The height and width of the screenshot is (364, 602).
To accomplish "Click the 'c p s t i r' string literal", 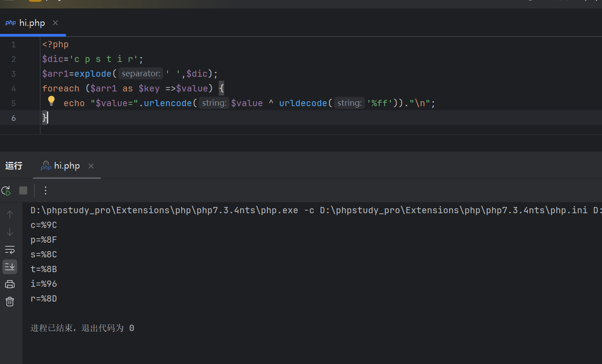I will coord(104,59).
